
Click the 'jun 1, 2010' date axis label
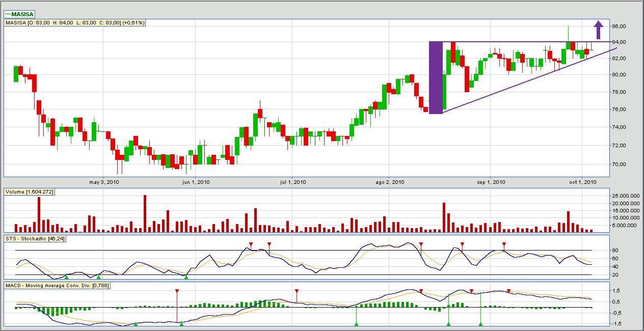(x=195, y=182)
